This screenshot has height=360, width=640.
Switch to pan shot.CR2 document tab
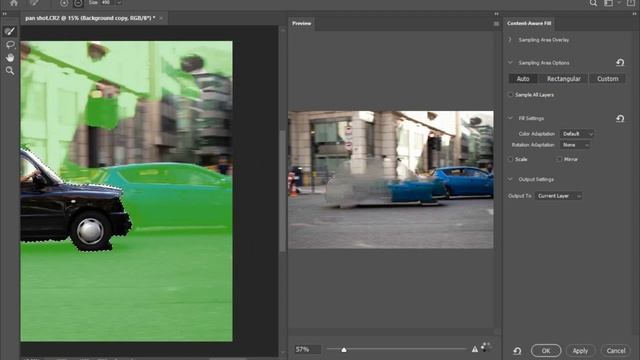[90, 18]
